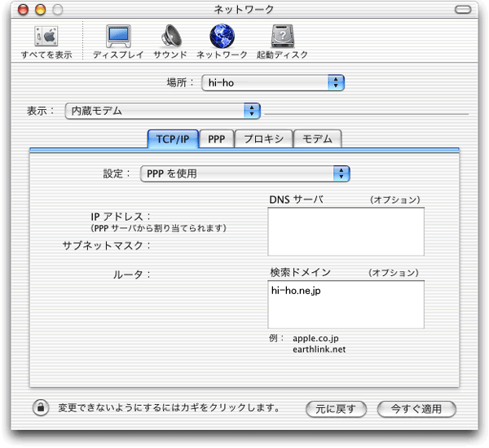This screenshot has height=448, width=489.
Task: Click the PPP サーバから割り当てられます note
Action: click(x=158, y=228)
